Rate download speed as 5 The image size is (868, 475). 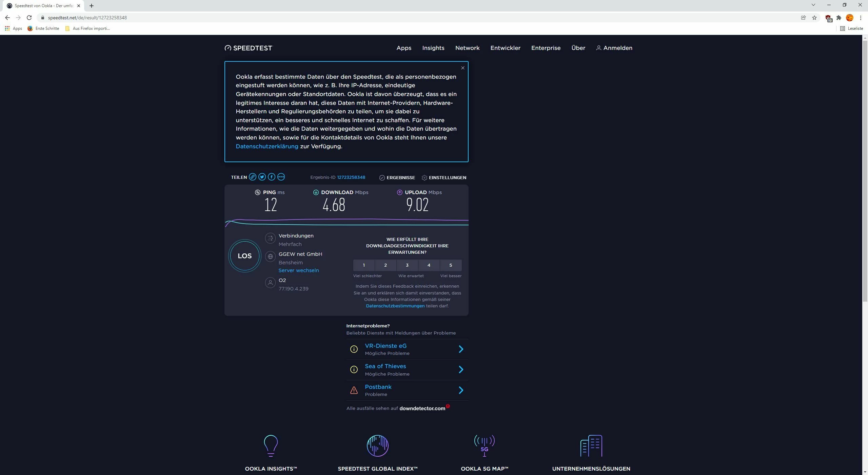coord(451,265)
